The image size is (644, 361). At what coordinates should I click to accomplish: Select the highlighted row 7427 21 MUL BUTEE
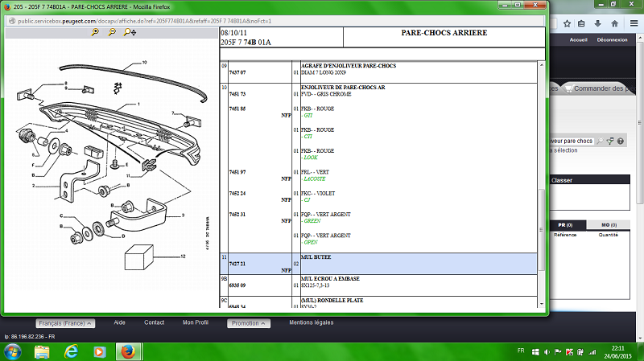[378, 264]
